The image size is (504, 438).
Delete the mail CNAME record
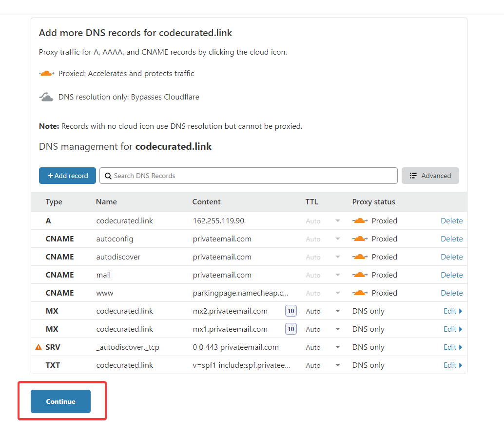[x=452, y=275]
